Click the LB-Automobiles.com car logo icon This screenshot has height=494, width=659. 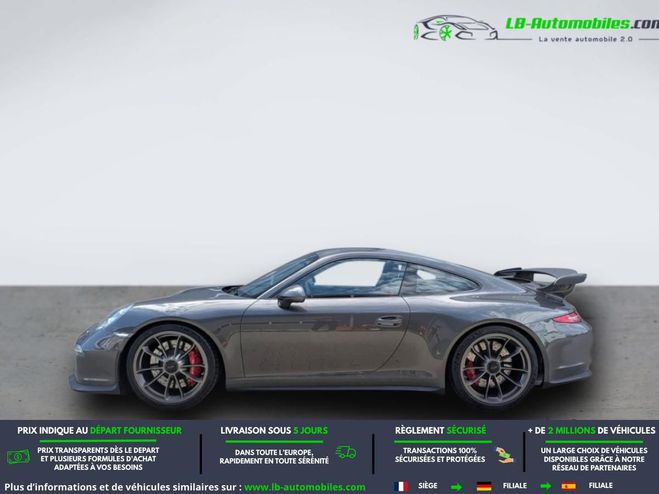pyautogui.click(x=456, y=28)
